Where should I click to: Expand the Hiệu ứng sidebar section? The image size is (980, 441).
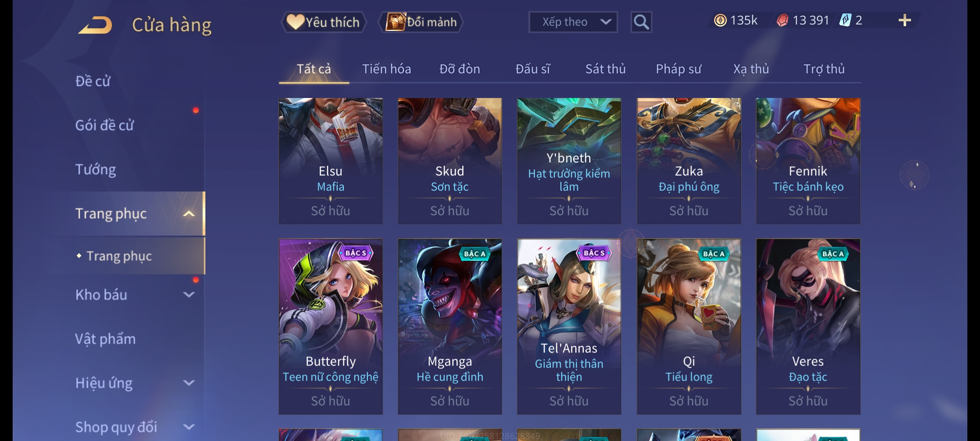pos(189,383)
